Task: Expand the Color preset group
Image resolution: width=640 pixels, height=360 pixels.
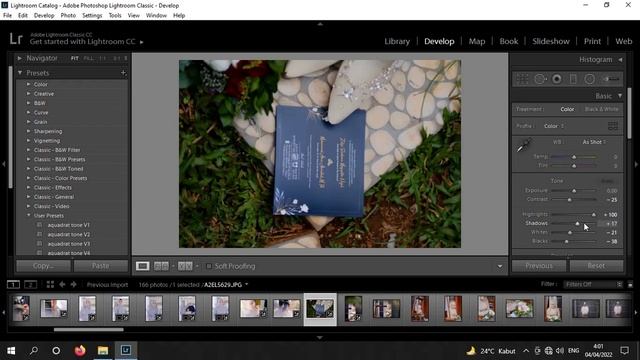Action: [29, 84]
